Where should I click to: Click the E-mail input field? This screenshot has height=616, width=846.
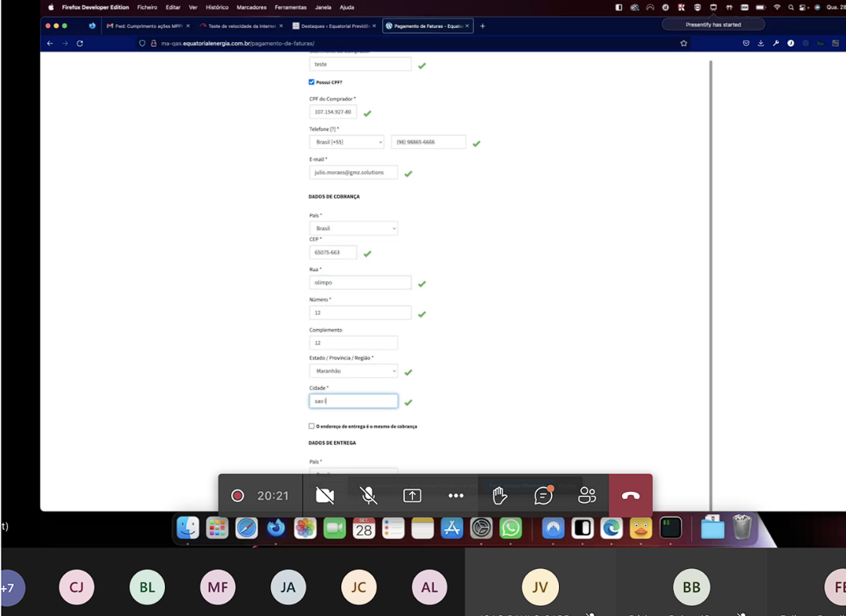click(353, 173)
